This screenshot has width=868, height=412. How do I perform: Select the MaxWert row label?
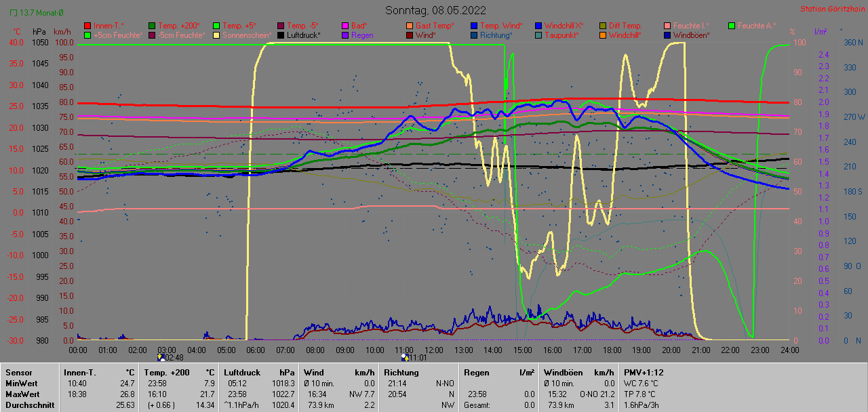(x=22, y=394)
